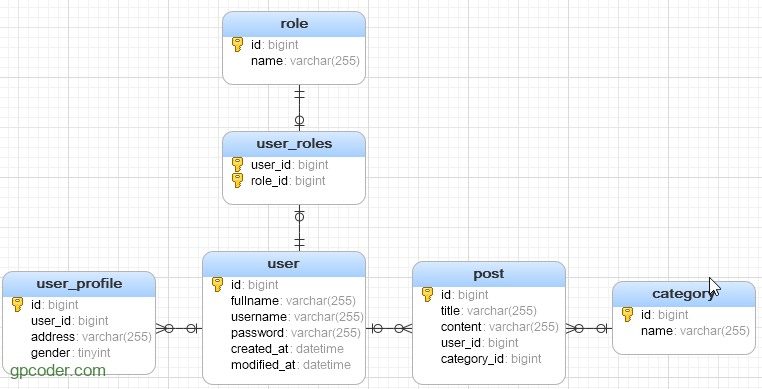762x389 pixels.
Task: Select role_id column in user_roles table
Action: (288, 180)
